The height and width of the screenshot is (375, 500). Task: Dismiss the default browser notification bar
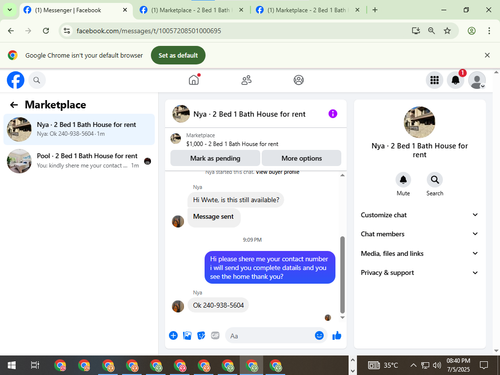pyautogui.click(x=487, y=55)
